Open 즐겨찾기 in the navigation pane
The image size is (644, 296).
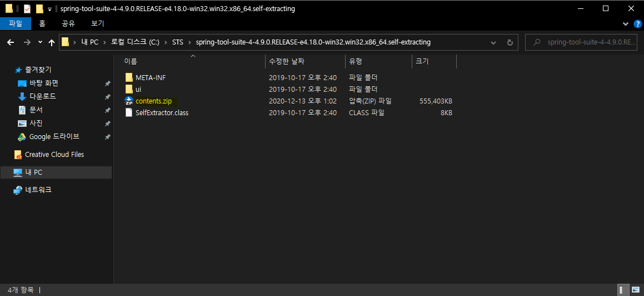coord(38,70)
